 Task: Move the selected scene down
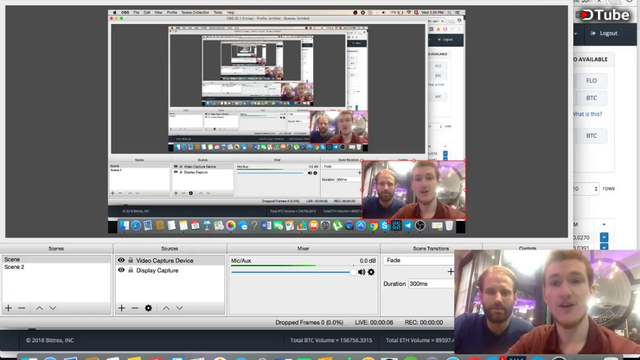click(x=53, y=308)
